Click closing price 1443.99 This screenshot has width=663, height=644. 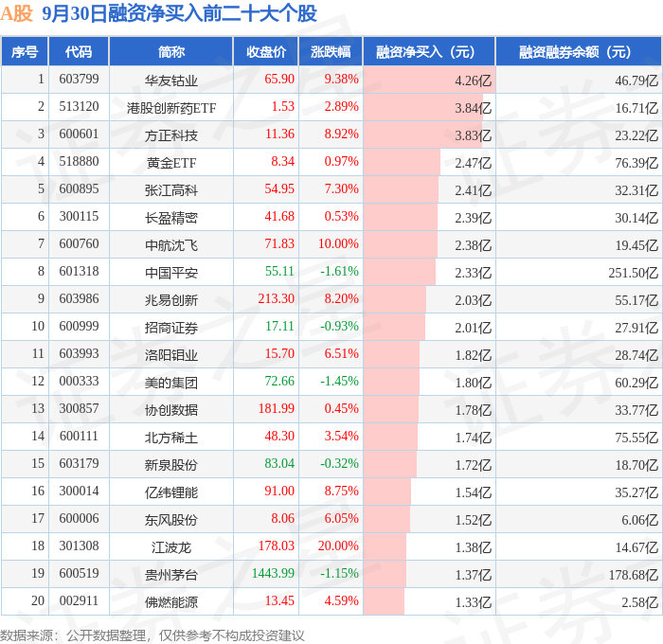273,574
